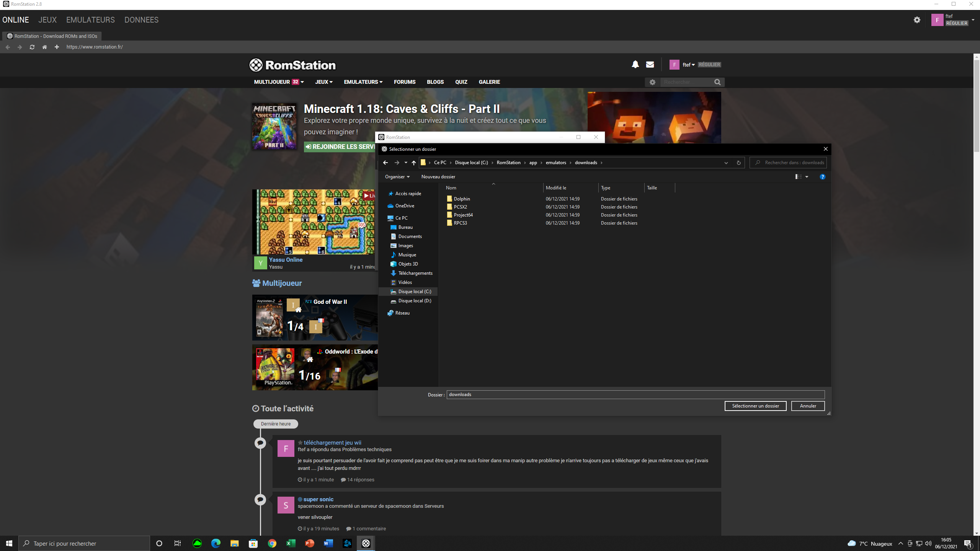
Task: Click the Rechercher dans downloads field
Action: [788, 163]
